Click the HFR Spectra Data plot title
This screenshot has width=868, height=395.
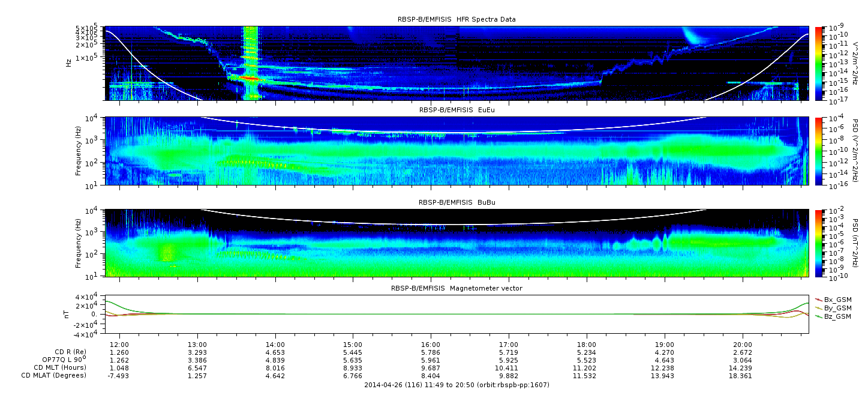click(x=456, y=19)
